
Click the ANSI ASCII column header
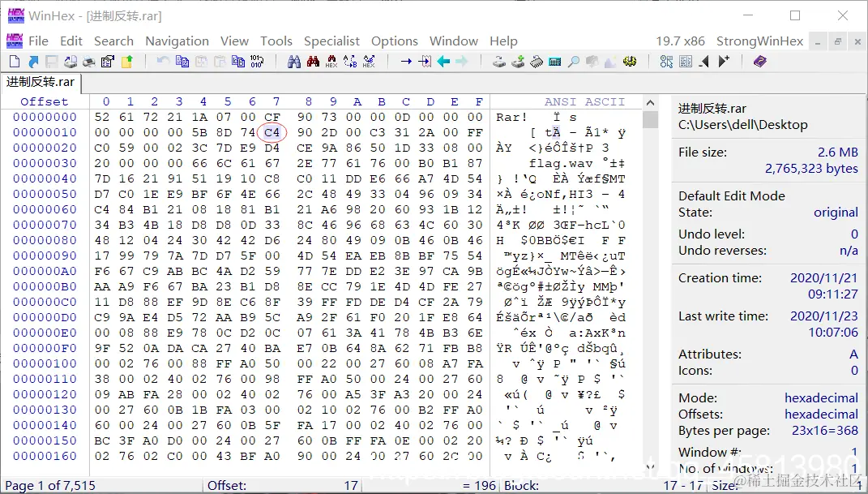coord(584,101)
